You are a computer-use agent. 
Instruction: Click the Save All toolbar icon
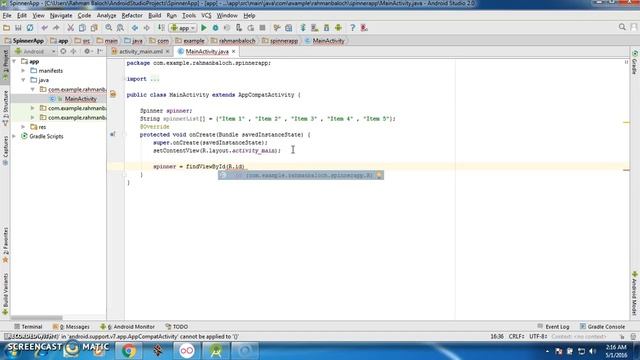tap(18, 28)
